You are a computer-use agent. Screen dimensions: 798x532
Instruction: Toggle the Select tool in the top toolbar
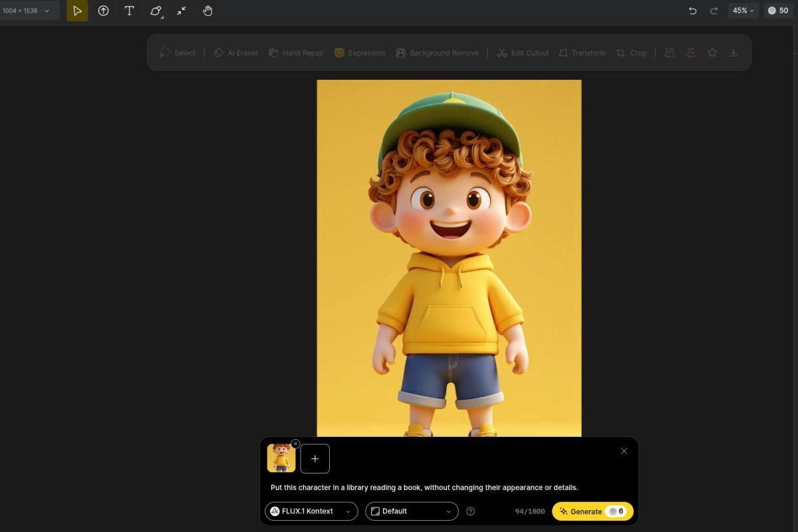tap(177, 53)
